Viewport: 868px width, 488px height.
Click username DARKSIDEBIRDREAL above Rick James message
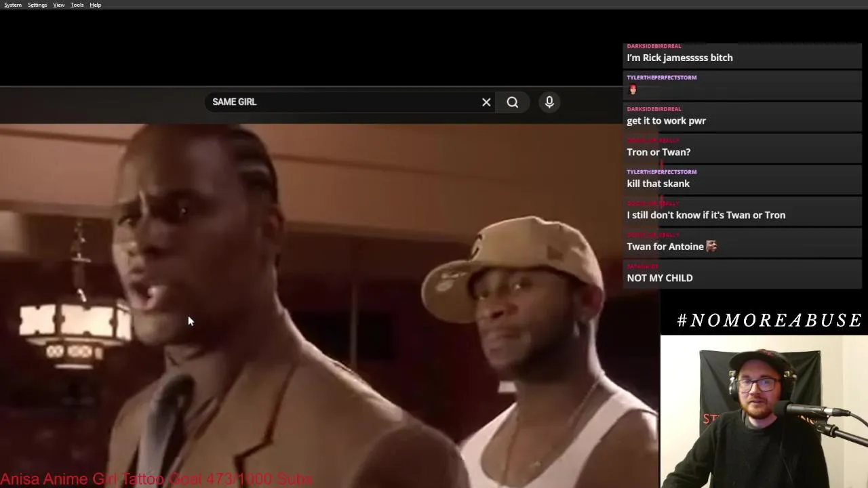pos(654,46)
